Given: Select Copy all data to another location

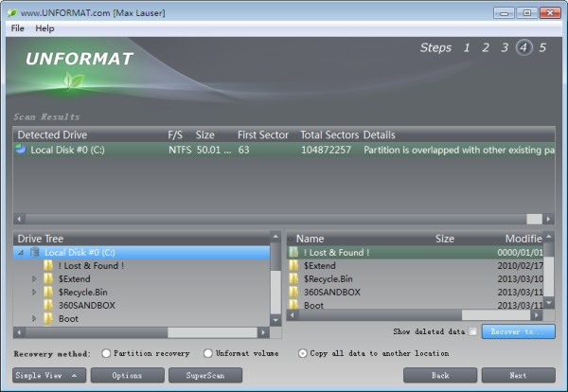Looking at the screenshot, I should [303, 353].
